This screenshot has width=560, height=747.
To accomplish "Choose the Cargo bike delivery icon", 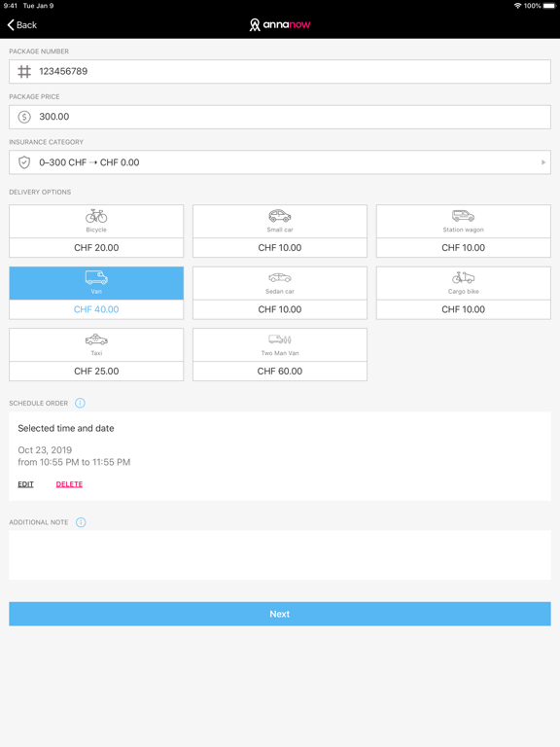I will [x=463, y=277].
